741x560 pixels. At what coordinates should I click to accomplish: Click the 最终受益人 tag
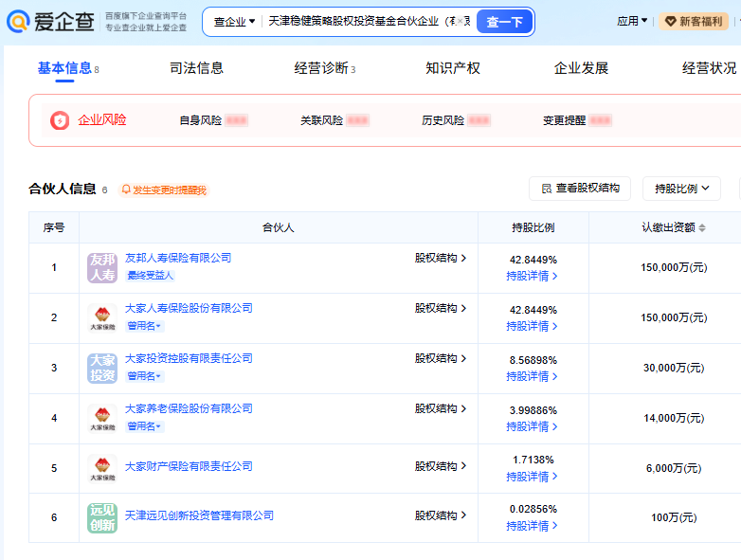coord(151,276)
